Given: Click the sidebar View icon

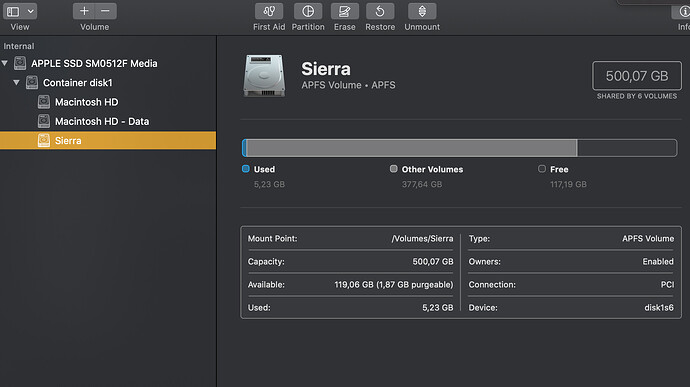Looking at the screenshot, I should pyautogui.click(x=13, y=11).
